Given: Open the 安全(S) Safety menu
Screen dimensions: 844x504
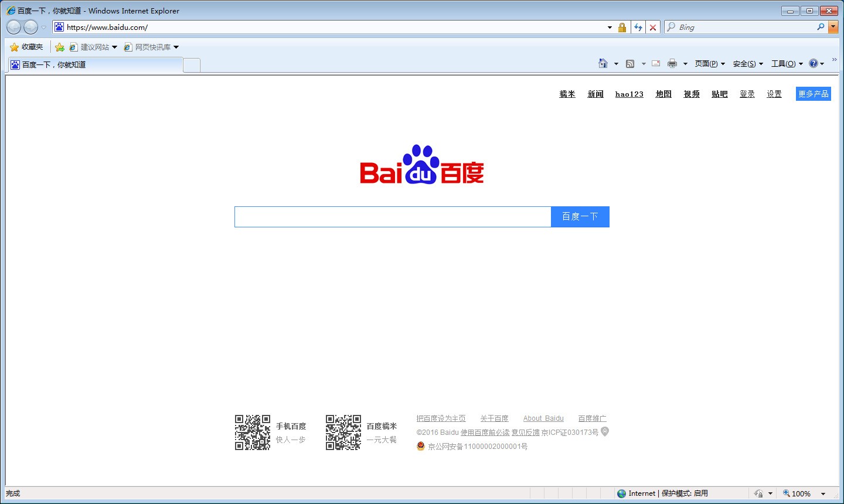Looking at the screenshot, I should [748, 64].
